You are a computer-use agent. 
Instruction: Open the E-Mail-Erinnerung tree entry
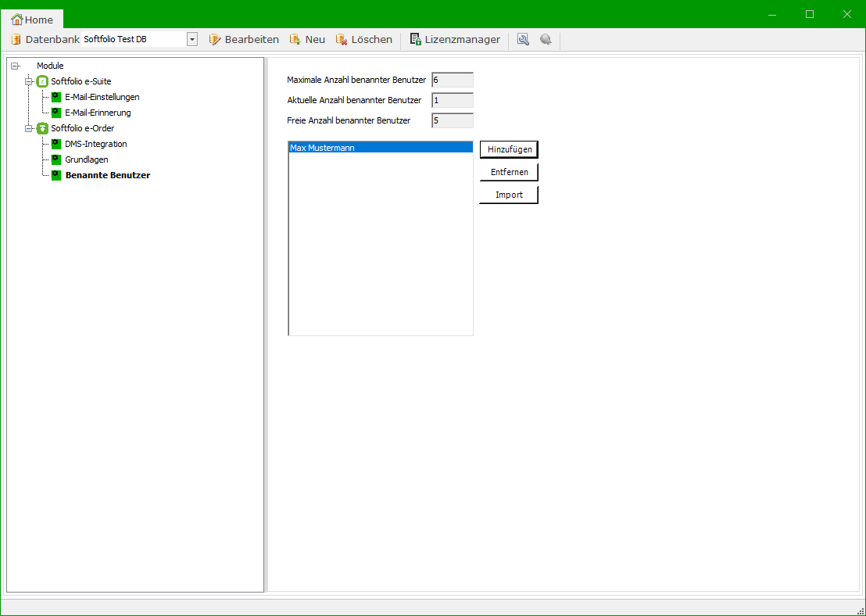coord(98,113)
